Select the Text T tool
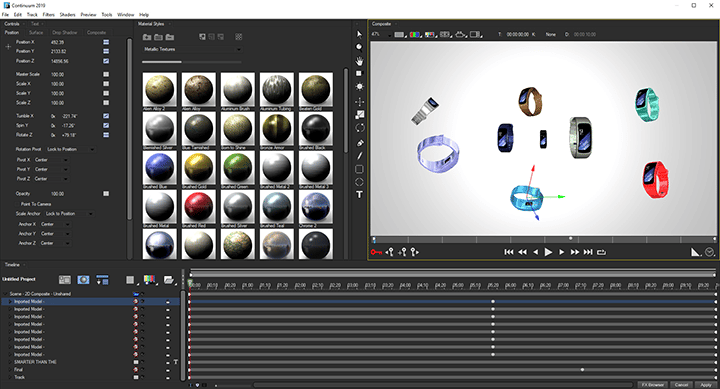720x389 pixels. click(359, 195)
